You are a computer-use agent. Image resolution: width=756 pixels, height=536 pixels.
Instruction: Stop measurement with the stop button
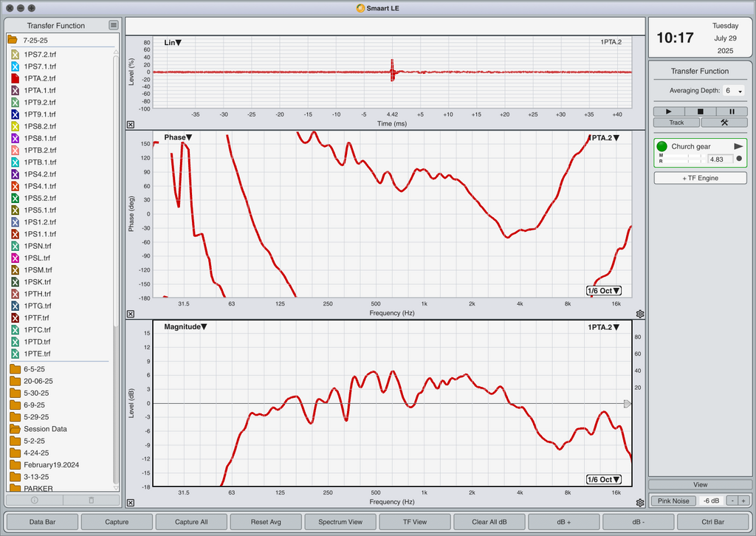coord(700,111)
